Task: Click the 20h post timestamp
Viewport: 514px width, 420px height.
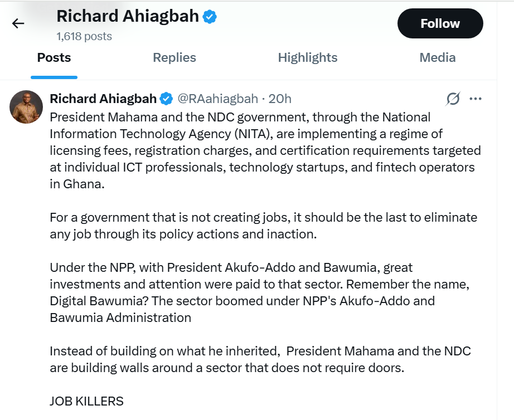Action: pos(280,99)
